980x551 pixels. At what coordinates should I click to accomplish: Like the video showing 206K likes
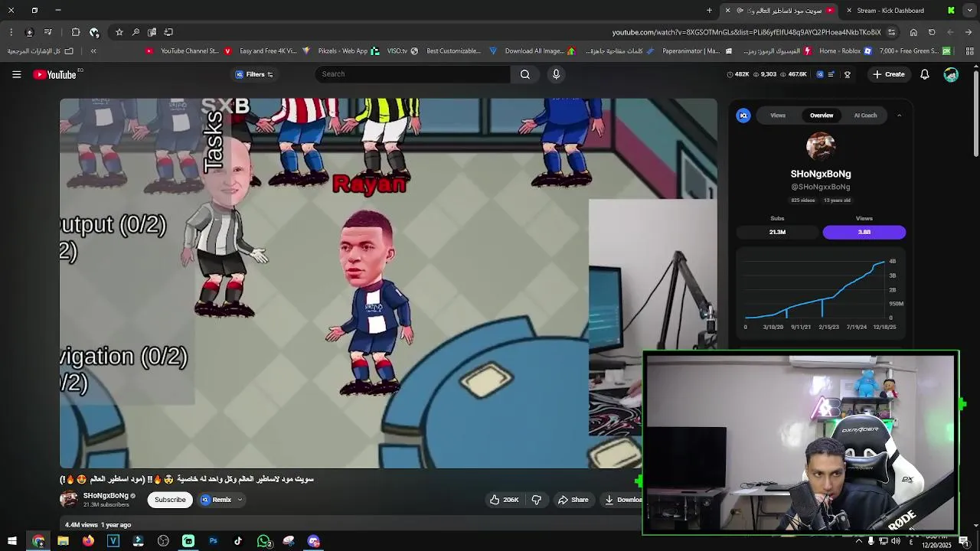(x=505, y=500)
